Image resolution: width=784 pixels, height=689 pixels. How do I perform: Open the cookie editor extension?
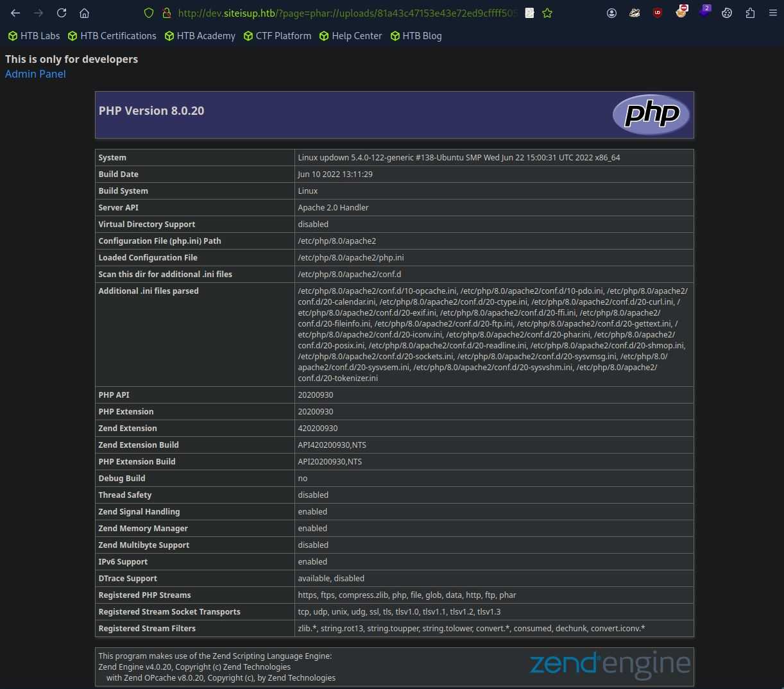pyautogui.click(x=727, y=13)
